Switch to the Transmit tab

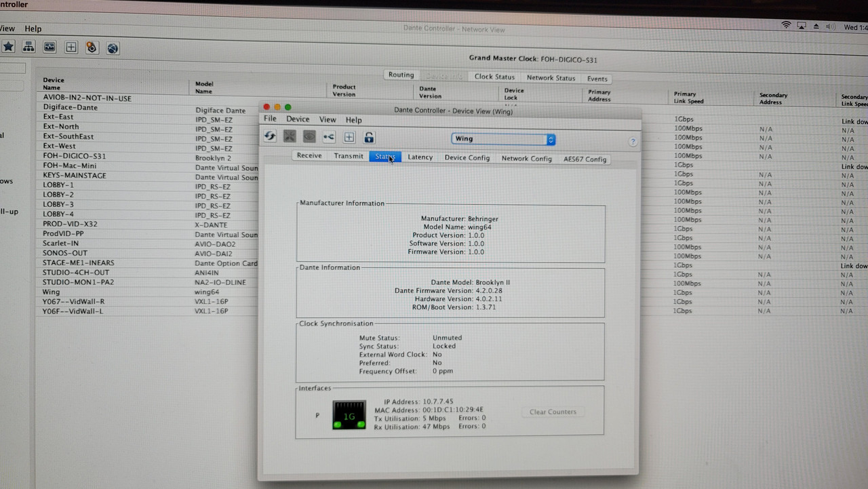[x=349, y=156]
